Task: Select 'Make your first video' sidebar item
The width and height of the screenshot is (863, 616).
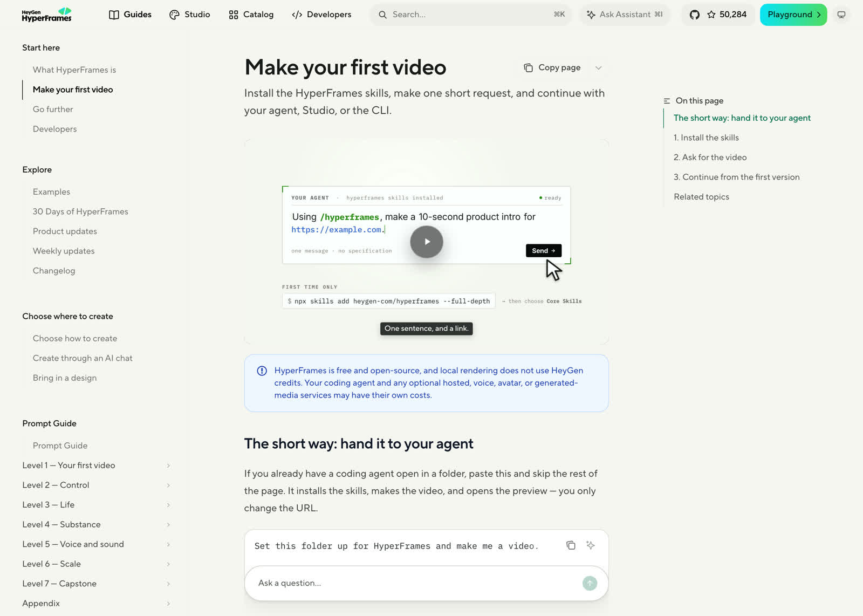Action: pyautogui.click(x=73, y=90)
